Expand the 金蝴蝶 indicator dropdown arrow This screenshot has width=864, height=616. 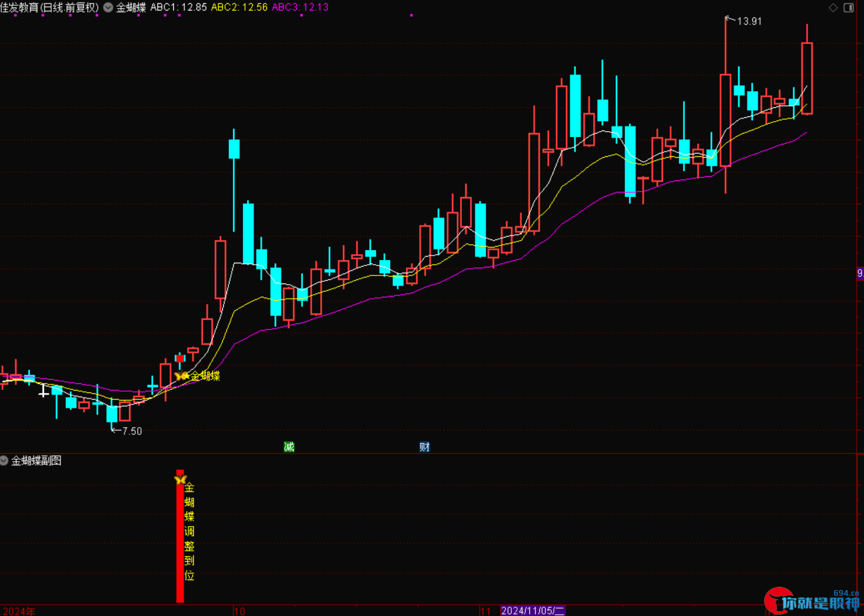coord(108,7)
